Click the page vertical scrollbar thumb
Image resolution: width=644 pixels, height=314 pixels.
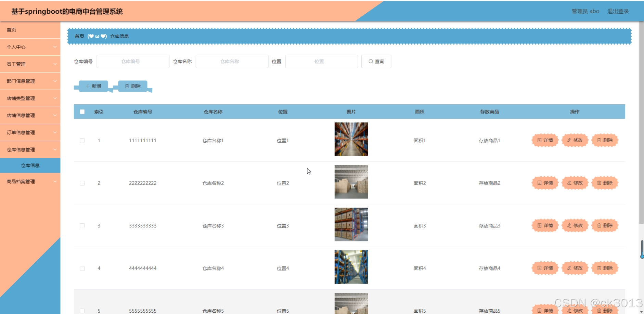click(x=641, y=123)
